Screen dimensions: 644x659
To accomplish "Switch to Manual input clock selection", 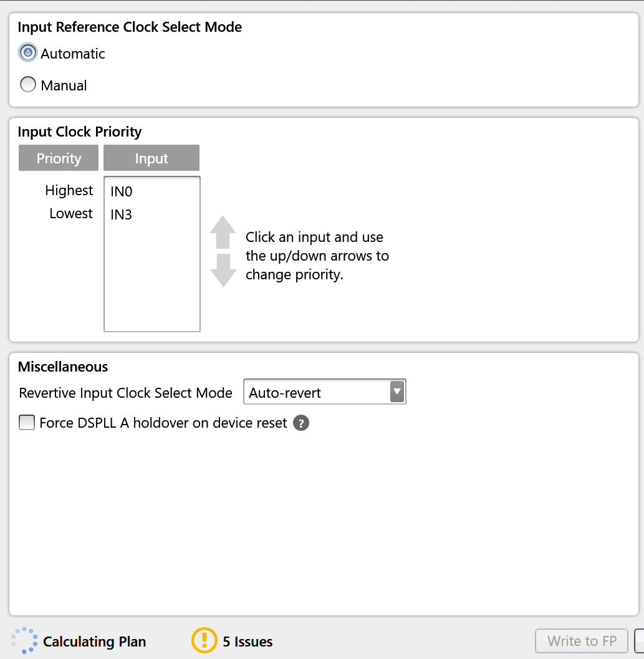I will [x=27, y=84].
